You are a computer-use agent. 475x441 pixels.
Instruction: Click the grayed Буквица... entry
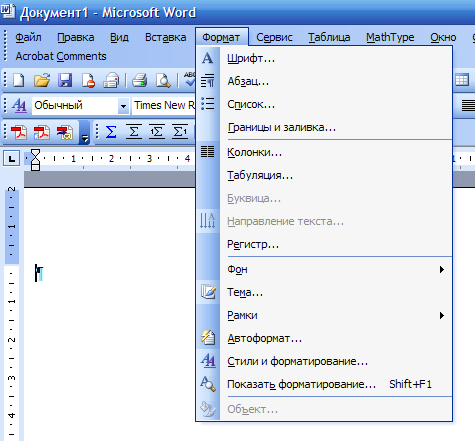pos(324,198)
